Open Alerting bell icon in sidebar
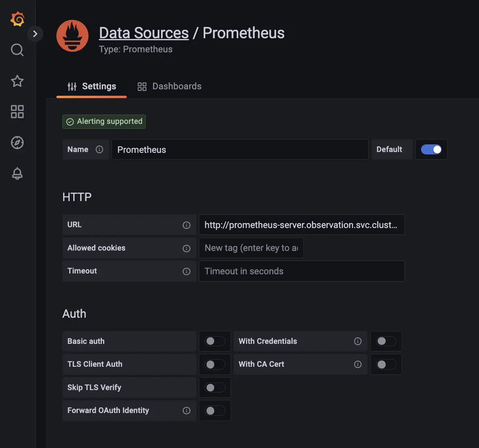 click(x=17, y=173)
